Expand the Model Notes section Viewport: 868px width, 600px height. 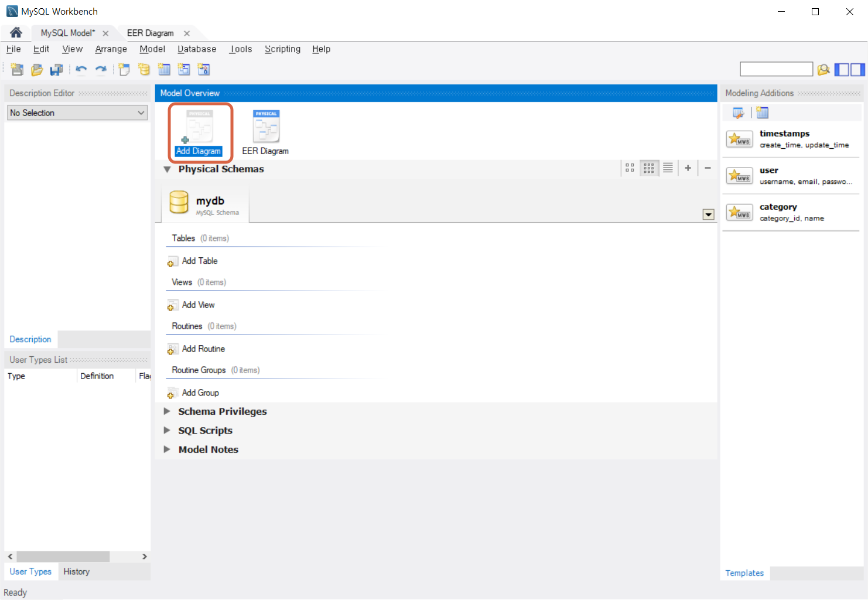click(x=167, y=449)
